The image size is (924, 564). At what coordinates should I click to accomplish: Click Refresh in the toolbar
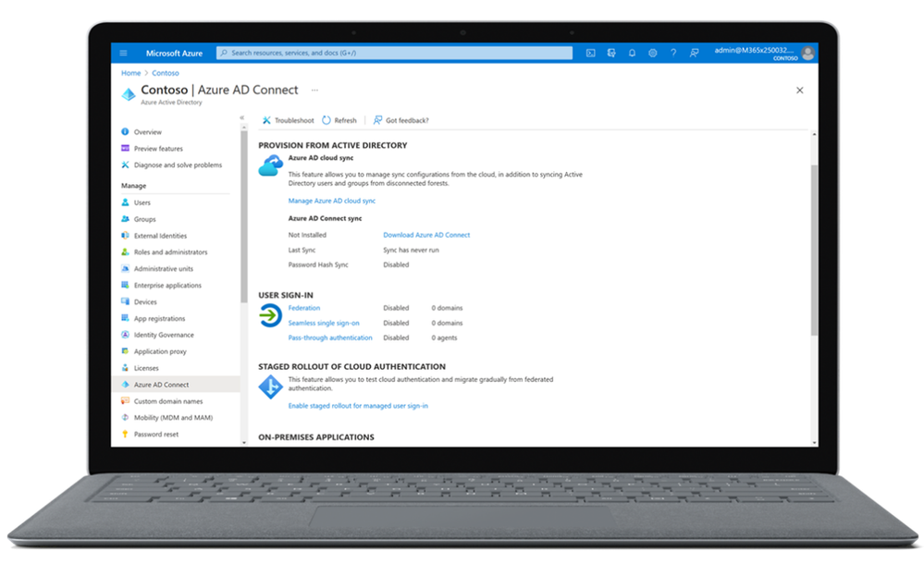(339, 120)
